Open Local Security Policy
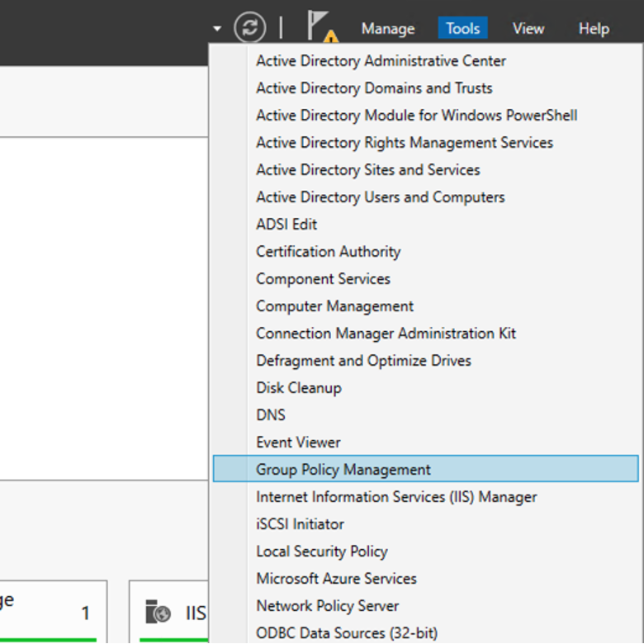 pyautogui.click(x=321, y=551)
